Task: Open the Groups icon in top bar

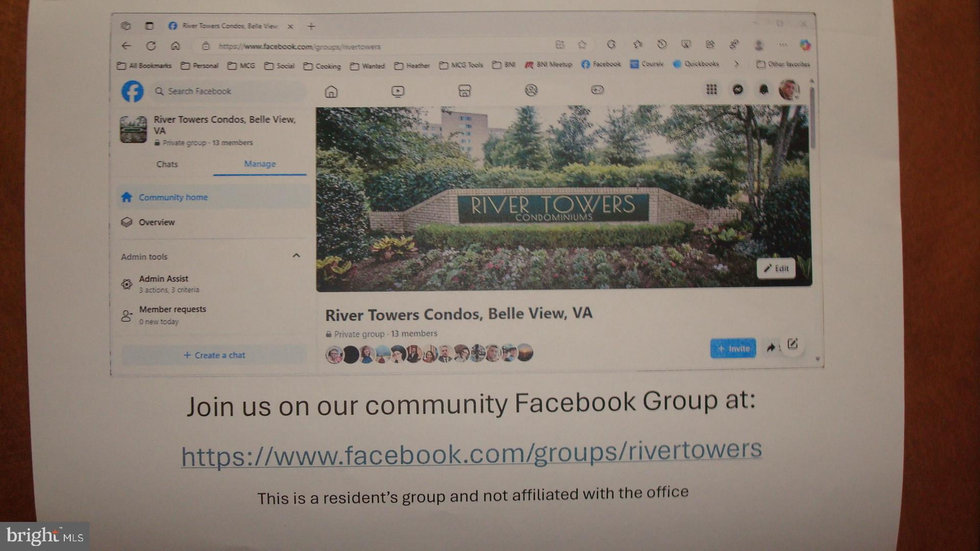Action: [x=531, y=90]
